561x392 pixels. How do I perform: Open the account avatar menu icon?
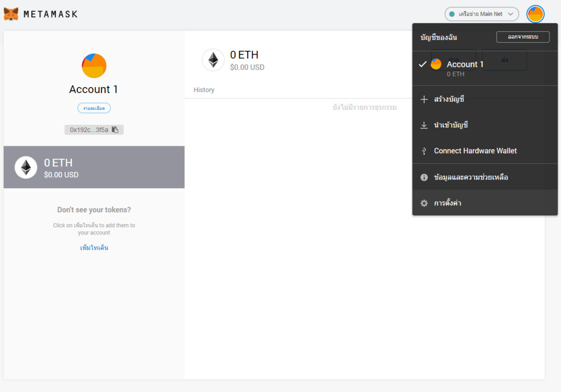click(x=535, y=14)
